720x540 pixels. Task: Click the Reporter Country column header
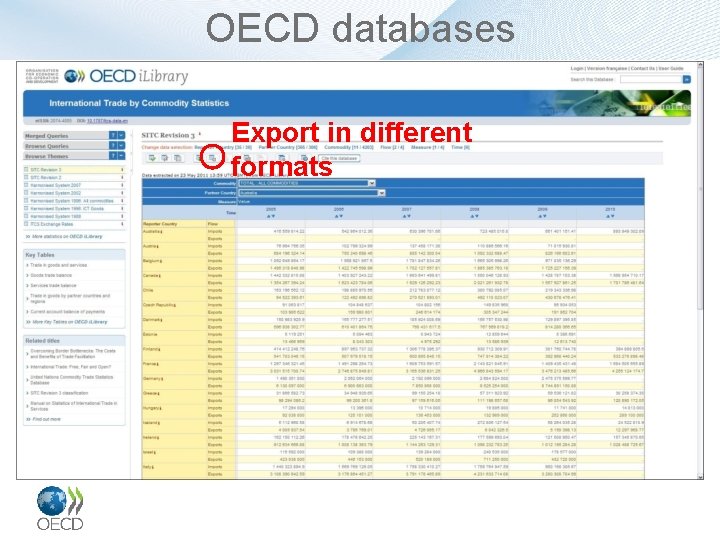coord(160,224)
